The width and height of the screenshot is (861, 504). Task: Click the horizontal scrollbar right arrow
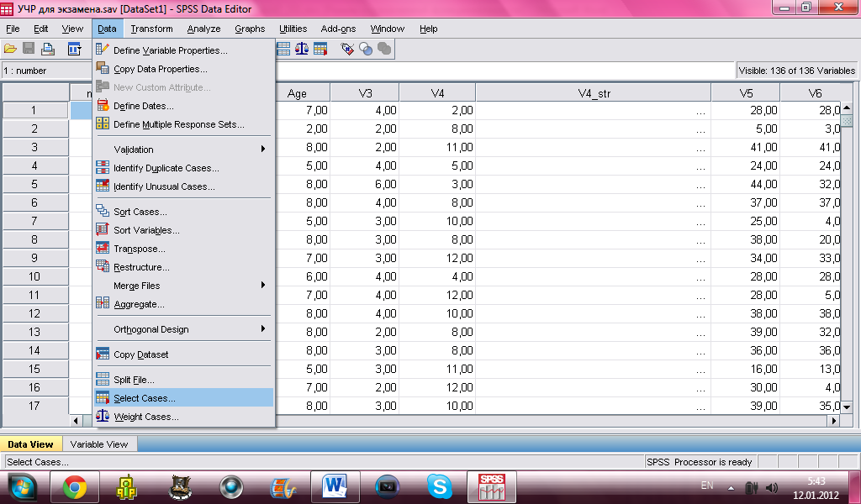point(834,421)
